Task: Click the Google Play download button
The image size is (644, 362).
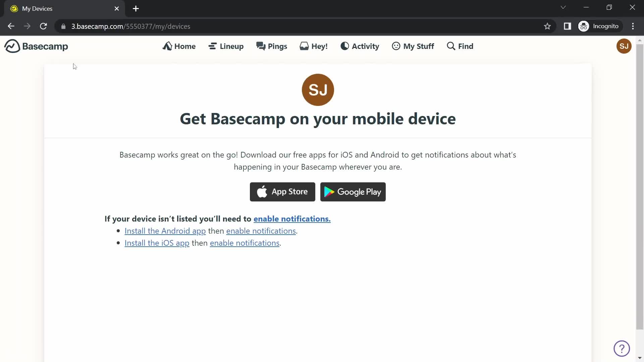Action: (353, 191)
